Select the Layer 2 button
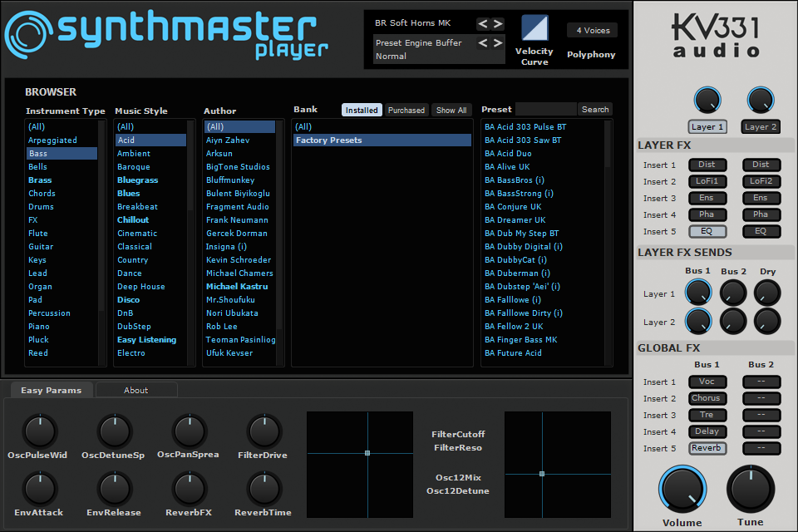This screenshot has height=532, width=798. pyautogui.click(x=761, y=126)
